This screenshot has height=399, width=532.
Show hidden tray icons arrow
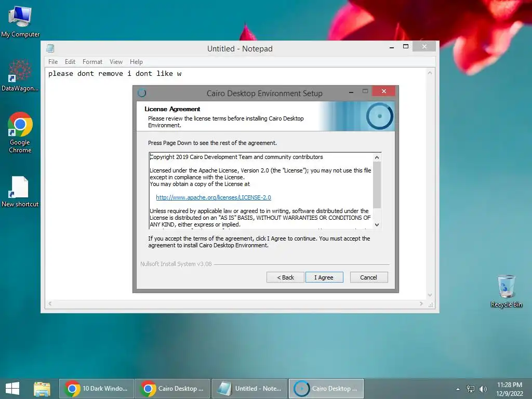click(458, 389)
